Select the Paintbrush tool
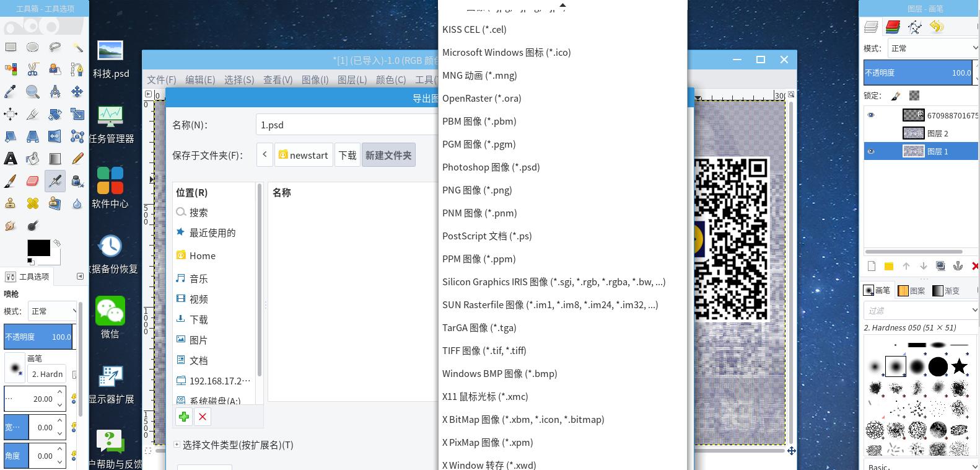 [11, 181]
